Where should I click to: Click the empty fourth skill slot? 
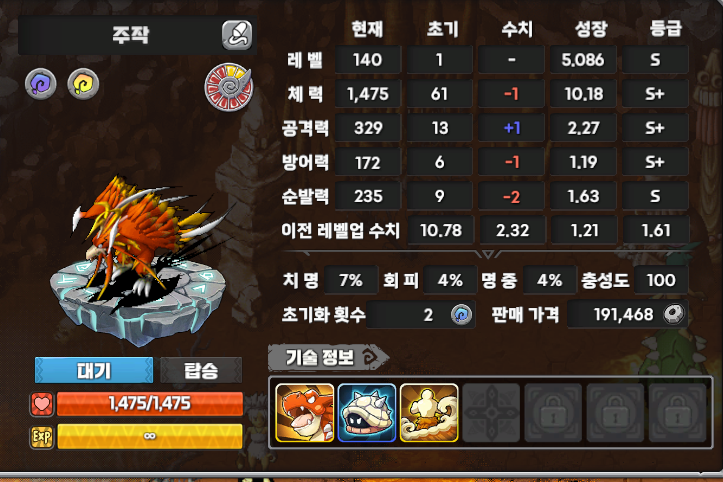491,413
